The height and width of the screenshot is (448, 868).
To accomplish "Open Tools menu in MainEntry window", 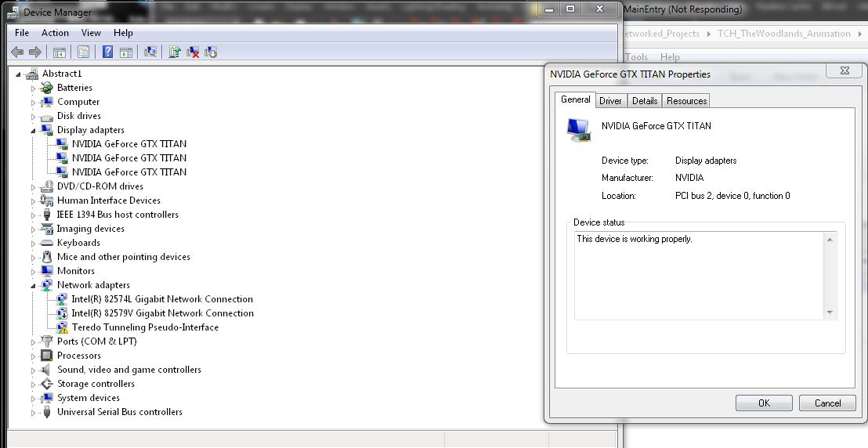I will point(637,57).
